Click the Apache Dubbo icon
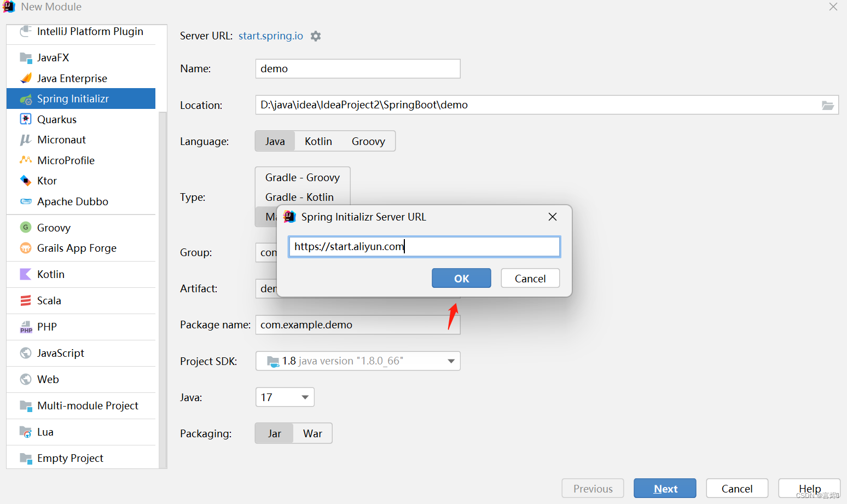This screenshot has width=847, height=504. (26, 201)
